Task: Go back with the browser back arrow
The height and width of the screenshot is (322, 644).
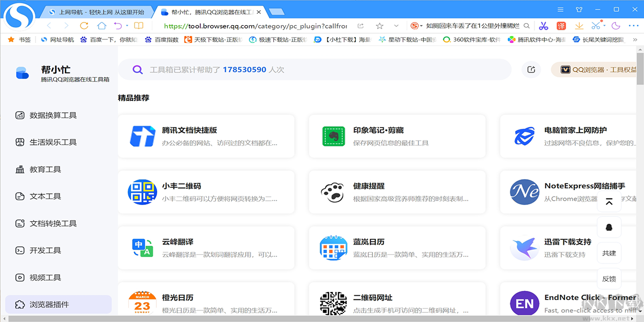Action: [x=49, y=25]
